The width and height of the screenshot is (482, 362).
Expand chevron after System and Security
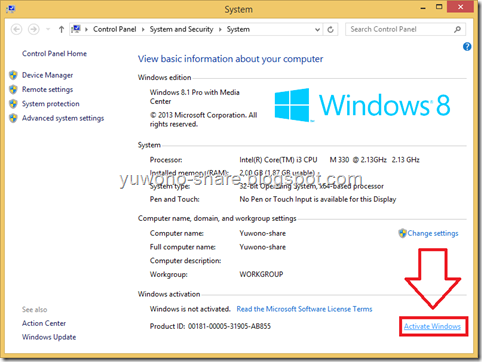[220, 29]
